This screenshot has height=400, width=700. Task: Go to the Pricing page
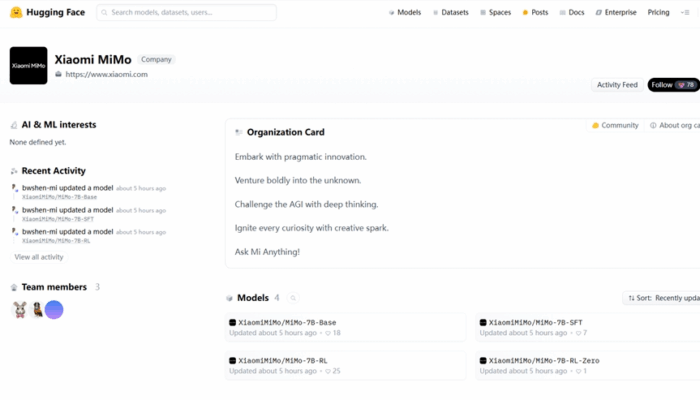pyautogui.click(x=658, y=12)
